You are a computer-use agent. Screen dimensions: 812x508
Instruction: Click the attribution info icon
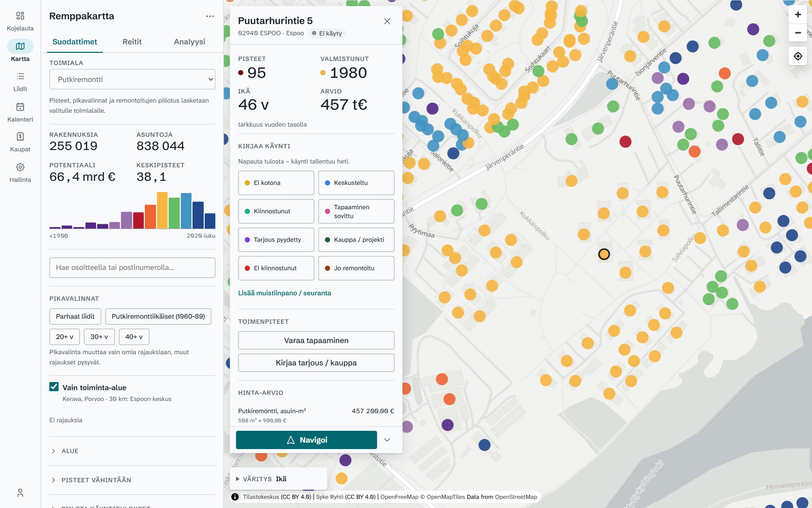pos(235,497)
